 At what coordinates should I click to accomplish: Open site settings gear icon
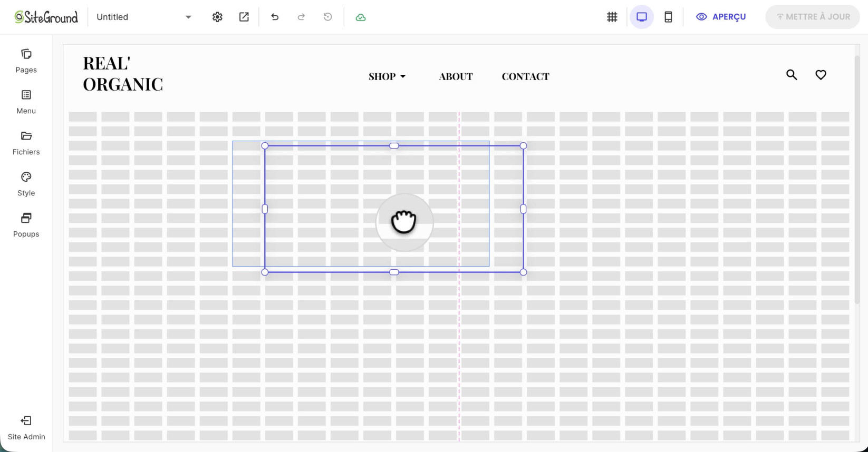(x=217, y=17)
